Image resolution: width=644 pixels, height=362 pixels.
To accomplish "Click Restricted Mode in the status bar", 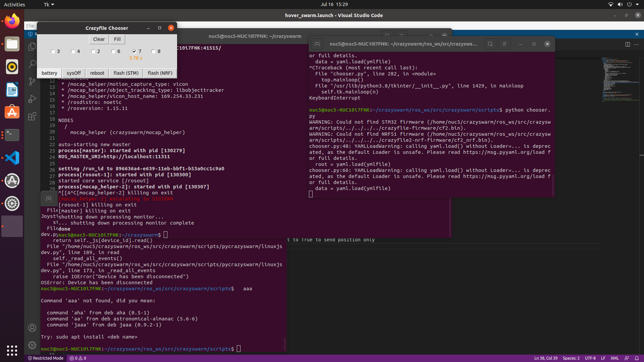I will click(x=46, y=358).
